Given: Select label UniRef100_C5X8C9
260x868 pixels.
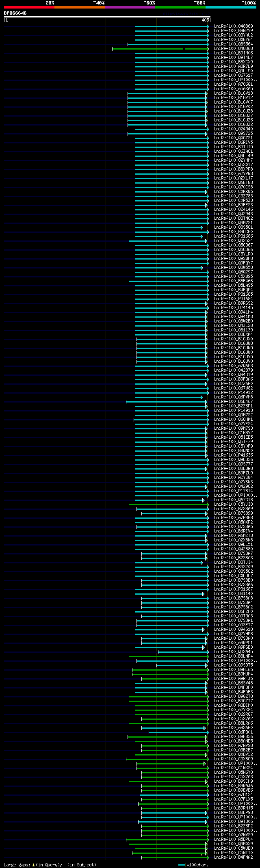Looking at the screenshot, I should 233,759.
